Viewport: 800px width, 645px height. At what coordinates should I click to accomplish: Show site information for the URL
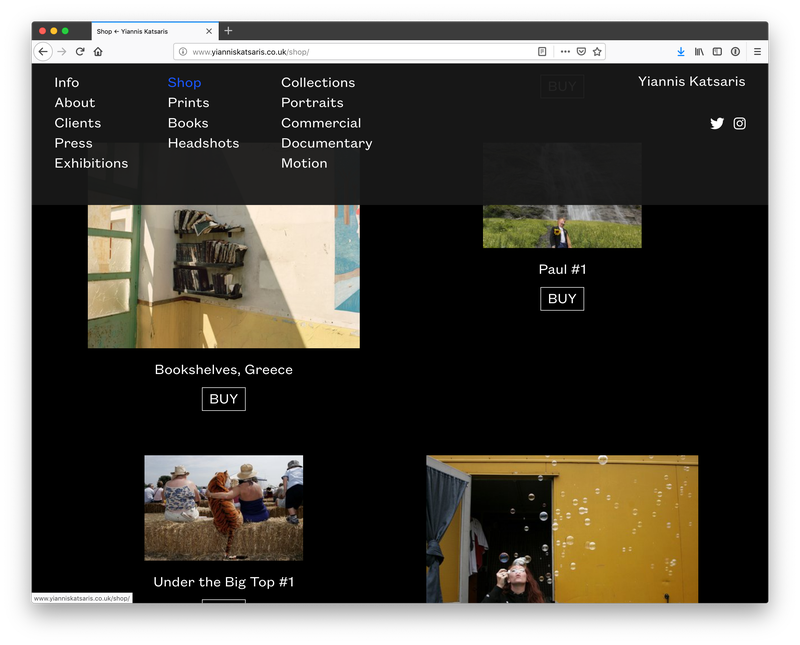click(183, 52)
